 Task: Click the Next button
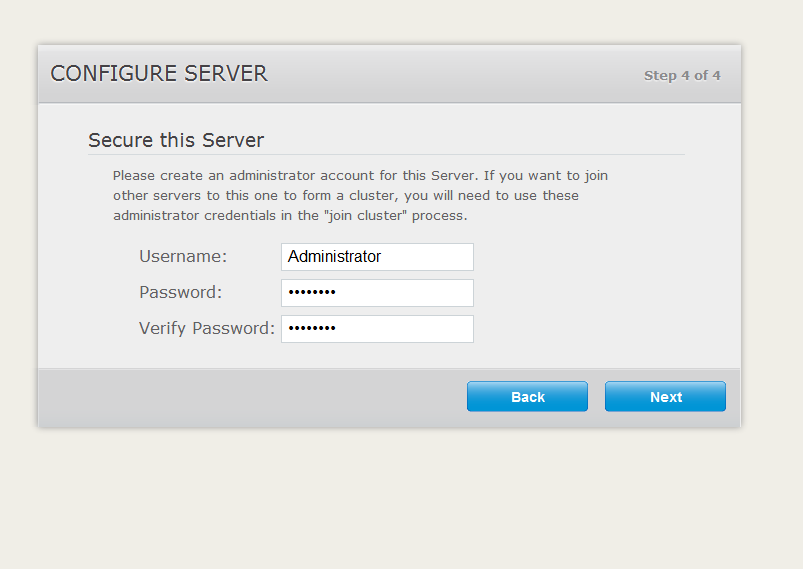(665, 396)
